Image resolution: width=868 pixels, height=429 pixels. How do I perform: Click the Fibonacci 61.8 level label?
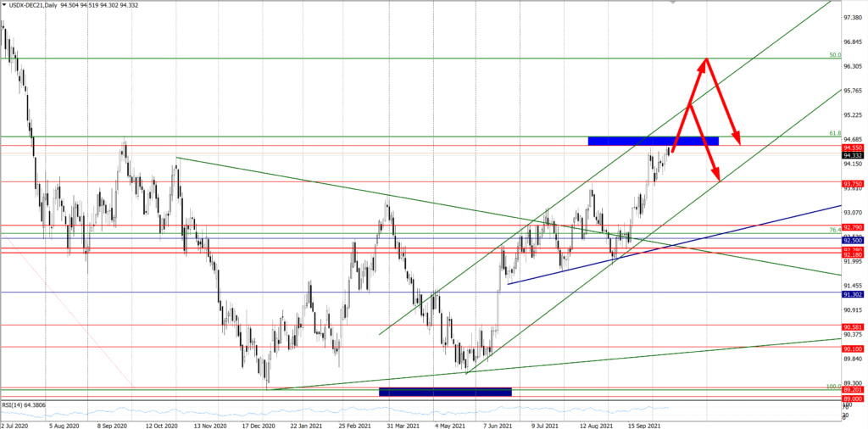pos(834,133)
